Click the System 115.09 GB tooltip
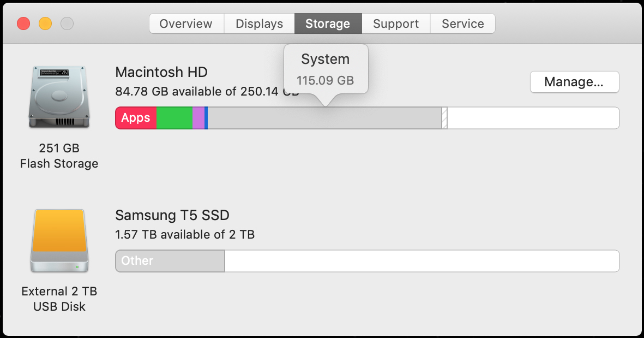The width and height of the screenshot is (644, 338). pos(326,69)
